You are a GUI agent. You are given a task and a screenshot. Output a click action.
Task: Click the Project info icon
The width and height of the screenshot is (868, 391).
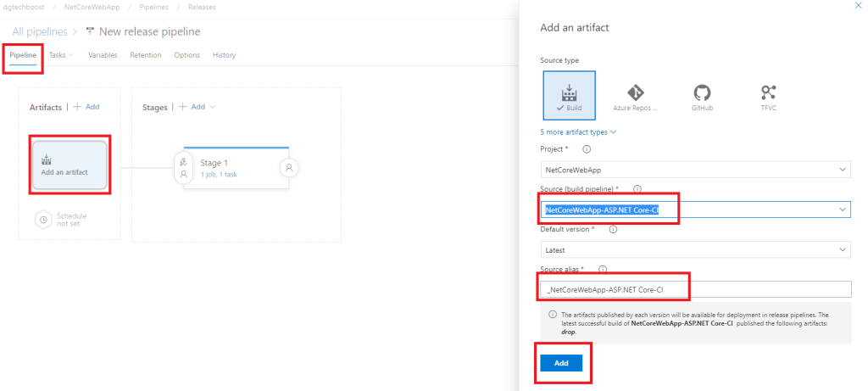tap(587, 148)
